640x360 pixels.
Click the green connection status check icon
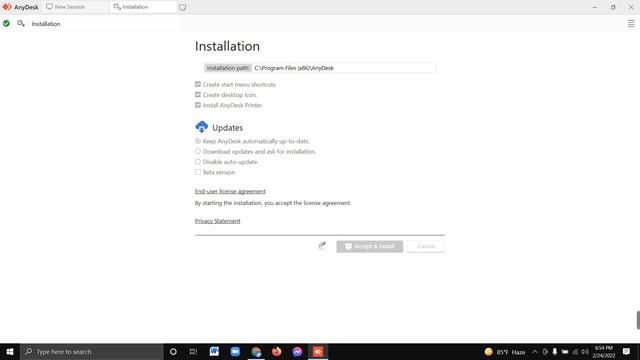tap(6, 24)
